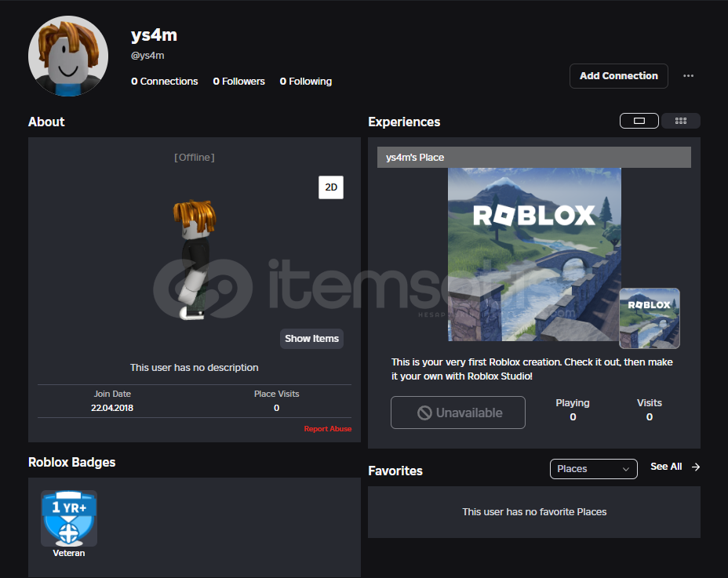
Task: Click See All favorites link
Action: [666, 467]
